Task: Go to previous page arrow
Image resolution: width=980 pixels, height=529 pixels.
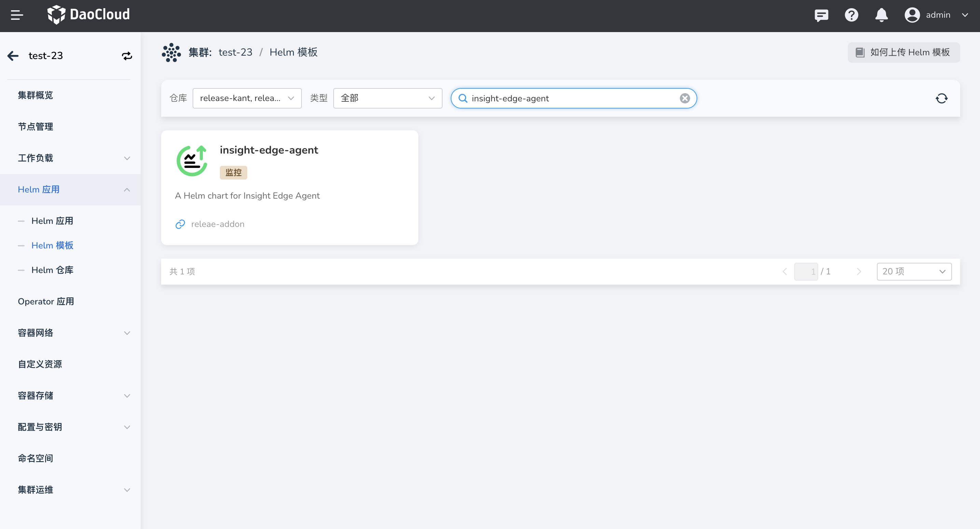Action: coord(784,272)
